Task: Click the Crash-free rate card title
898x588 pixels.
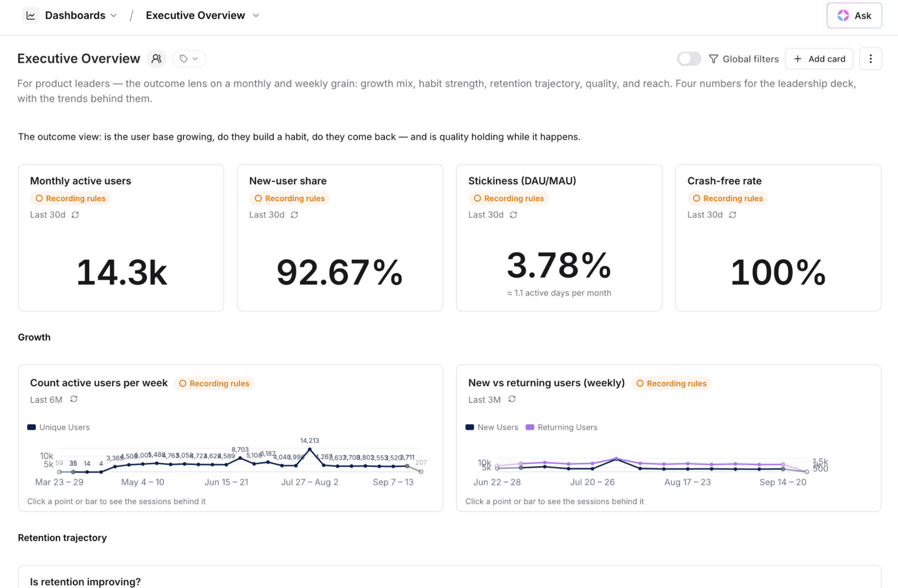Action: [725, 181]
